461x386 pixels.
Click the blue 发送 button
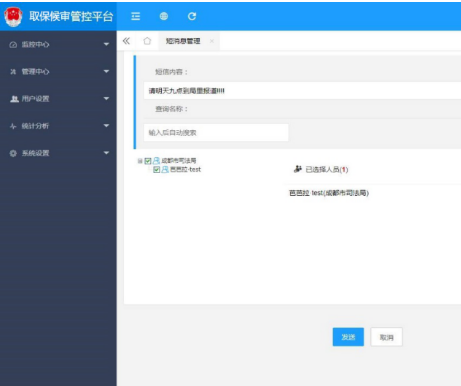pos(348,337)
